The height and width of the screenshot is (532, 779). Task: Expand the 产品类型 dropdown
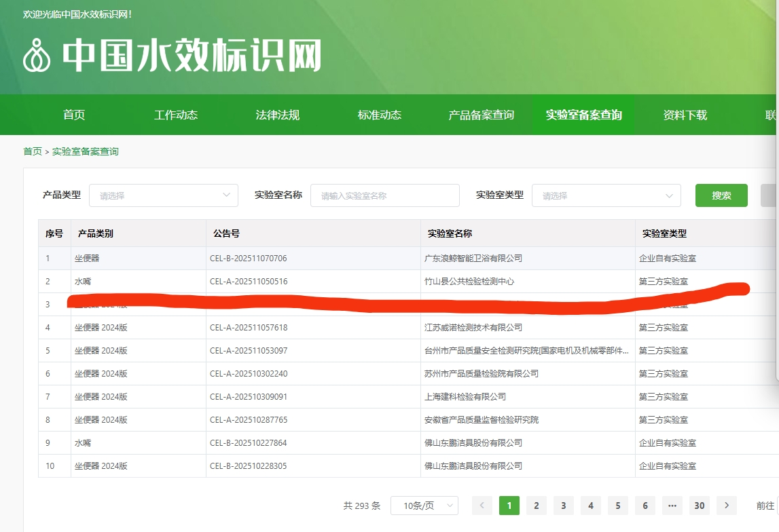click(164, 195)
